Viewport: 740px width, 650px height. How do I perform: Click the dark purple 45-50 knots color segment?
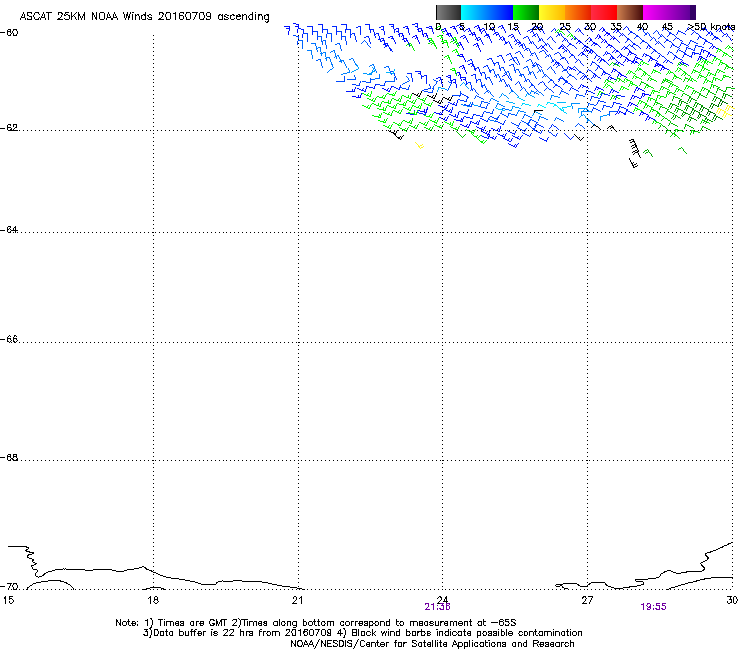click(682, 12)
